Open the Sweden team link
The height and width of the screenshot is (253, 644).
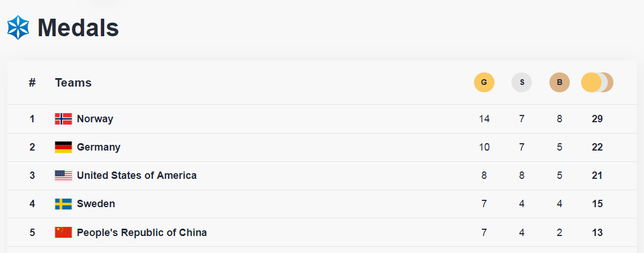point(96,204)
